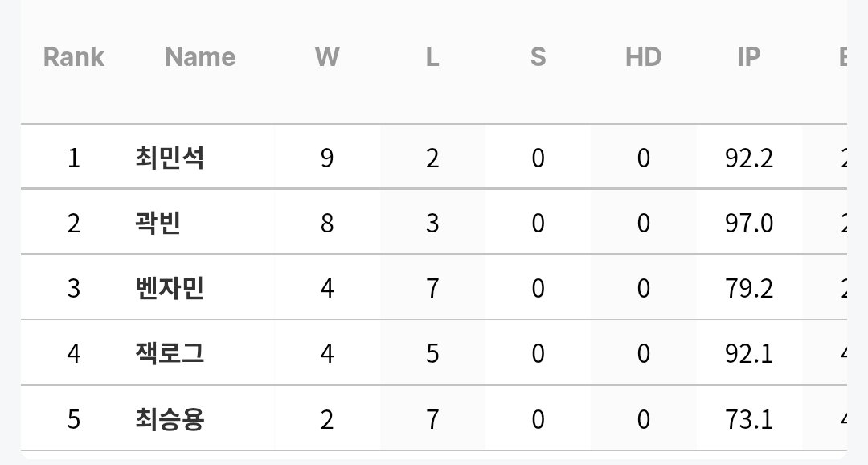Select the rank 5 cell
This screenshot has height=465, width=868.
coord(74,419)
